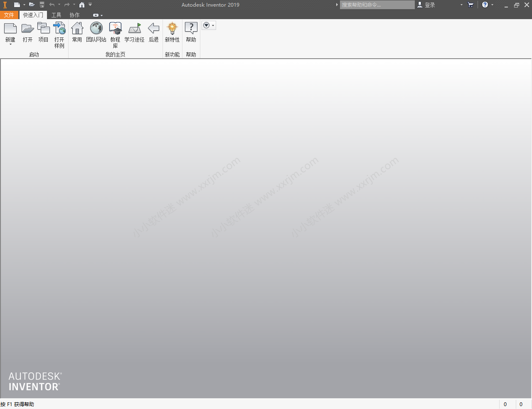The height and width of the screenshot is (409, 532).
Task: Restore down the Inventor window
Action: pyautogui.click(x=517, y=5)
